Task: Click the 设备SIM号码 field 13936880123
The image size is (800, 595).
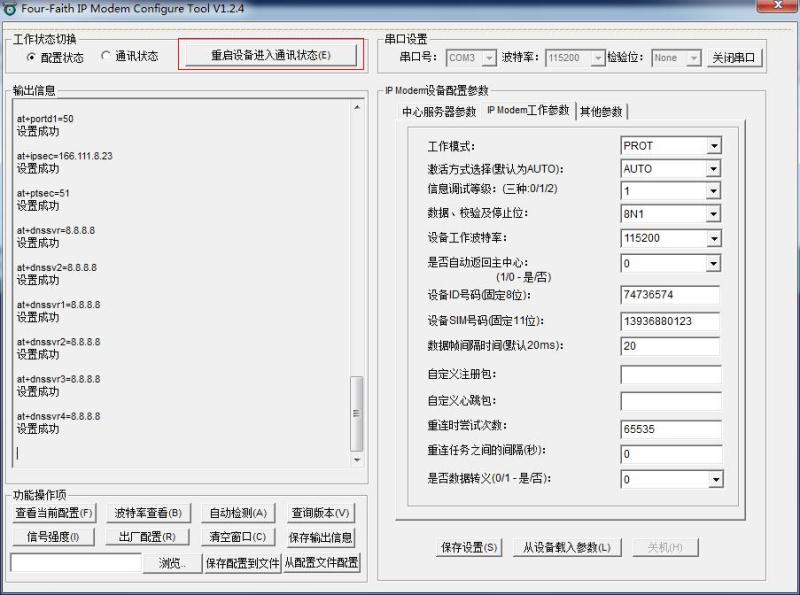Action: coord(670,321)
